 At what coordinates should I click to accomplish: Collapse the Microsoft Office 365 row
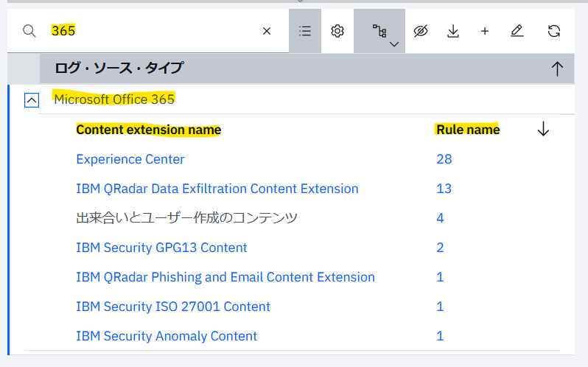[32, 100]
